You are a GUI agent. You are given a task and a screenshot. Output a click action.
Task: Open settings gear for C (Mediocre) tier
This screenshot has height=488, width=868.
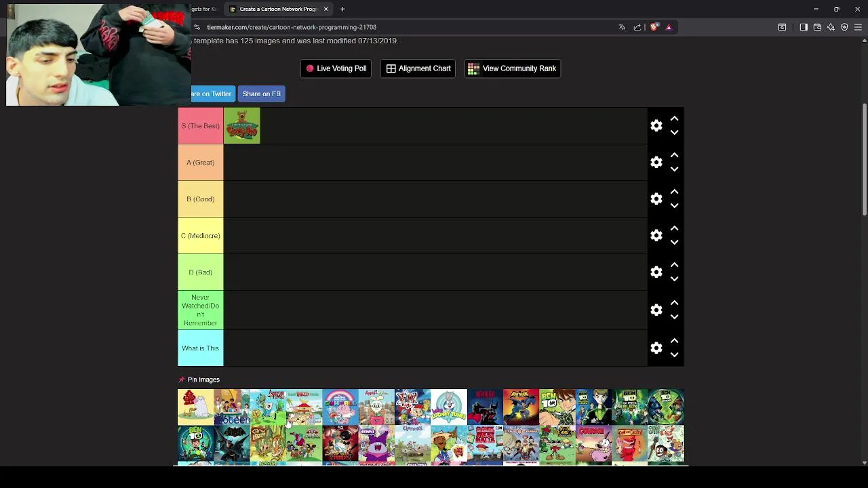pyautogui.click(x=656, y=236)
